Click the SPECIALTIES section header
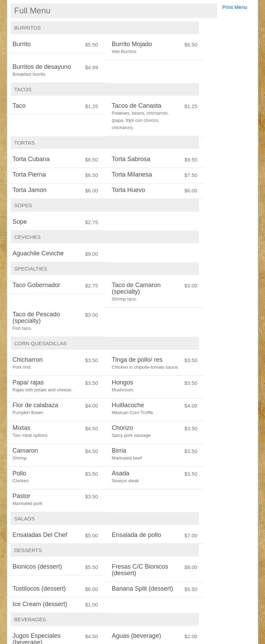The image size is (265, 644). pyautogui.click(x=31, y=269)
